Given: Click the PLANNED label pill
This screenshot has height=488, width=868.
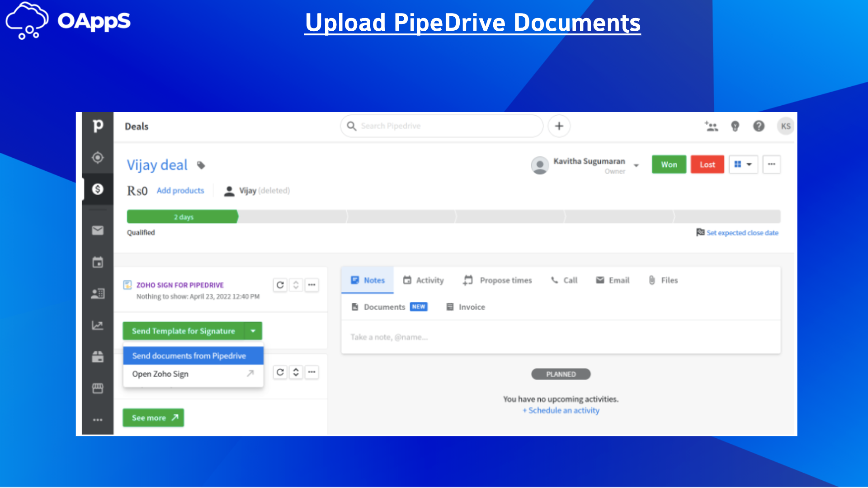Looking at the screenshot, I should (x=561, y=374).
